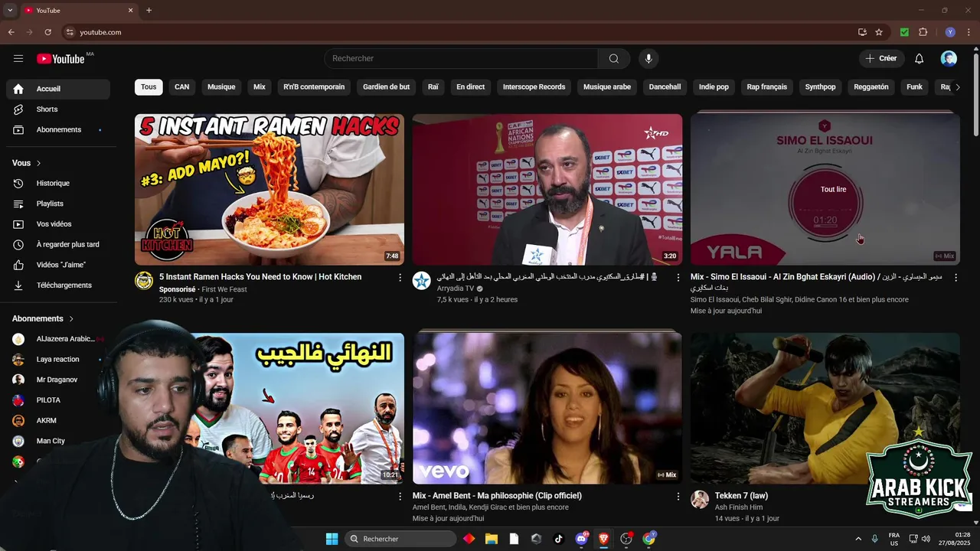Open Vidéos "J'aime" list
The width and height of the screenshot is (980, 551).
point(58,265)
